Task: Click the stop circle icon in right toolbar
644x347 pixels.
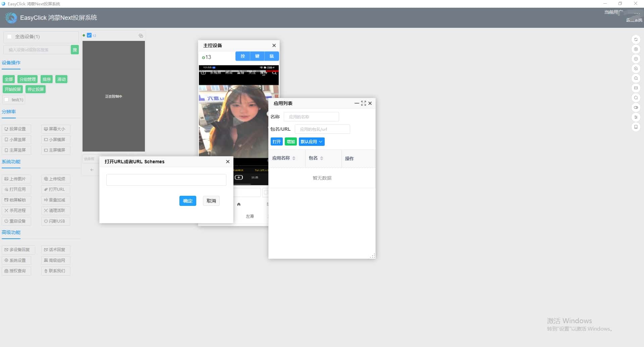Action: tap(636, 59)
